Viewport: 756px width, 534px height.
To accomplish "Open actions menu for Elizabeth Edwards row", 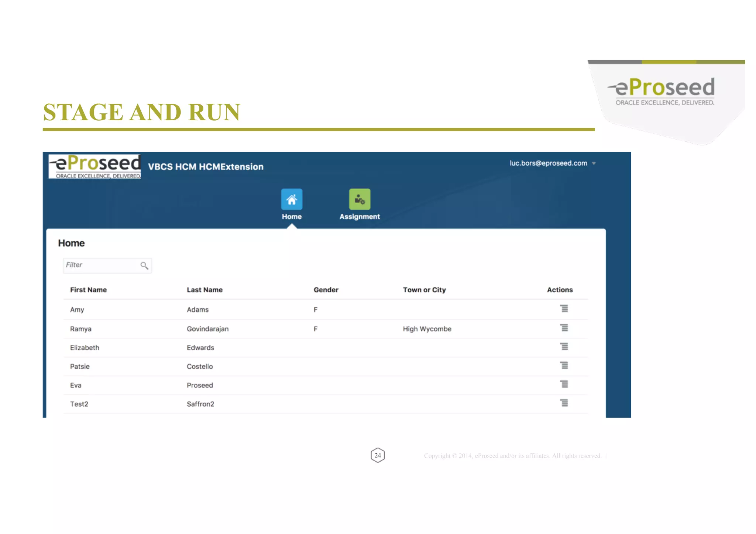I will click(x=564, y=347).
